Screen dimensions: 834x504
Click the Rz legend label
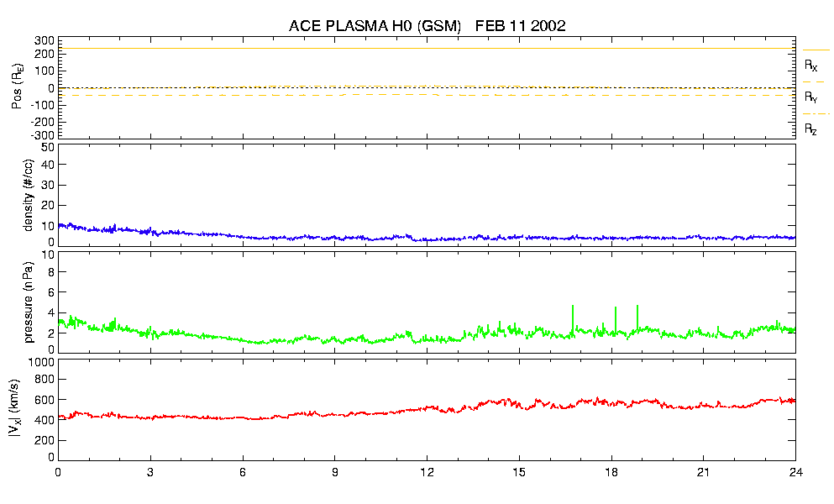pos(810,129)
